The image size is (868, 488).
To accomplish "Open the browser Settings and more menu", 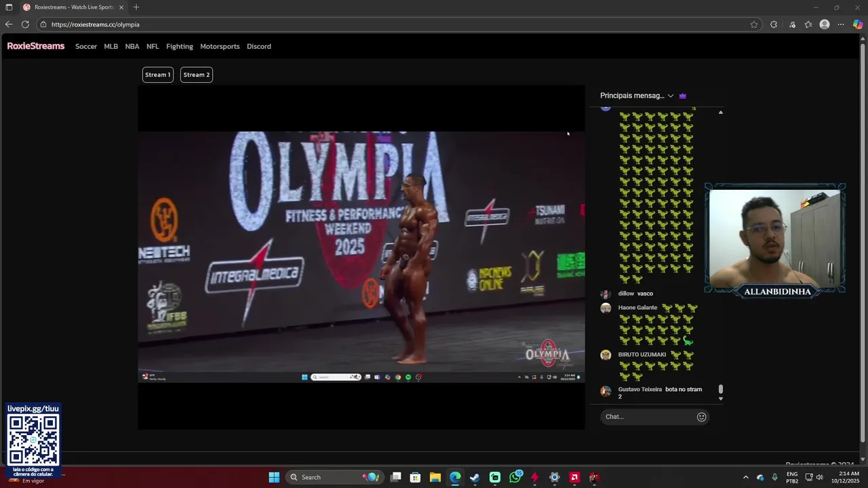I will click(x=841, y=24).
